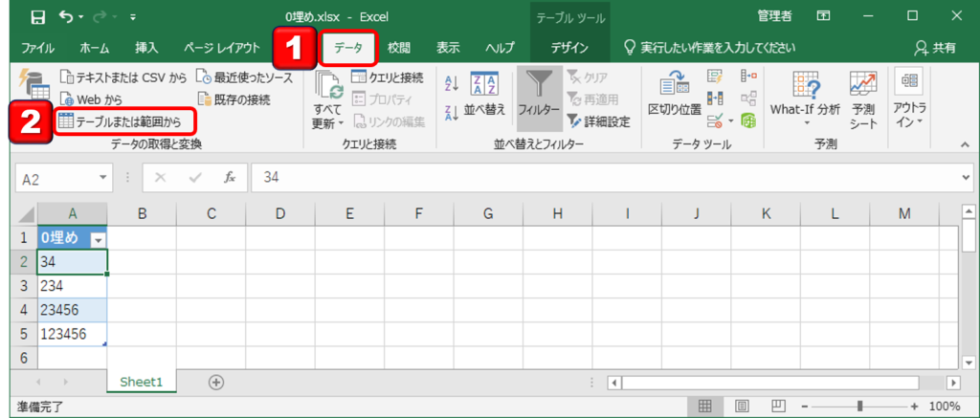Open the ファイル tab
This screenshot has height=418, width=980.
pos(37,48)
